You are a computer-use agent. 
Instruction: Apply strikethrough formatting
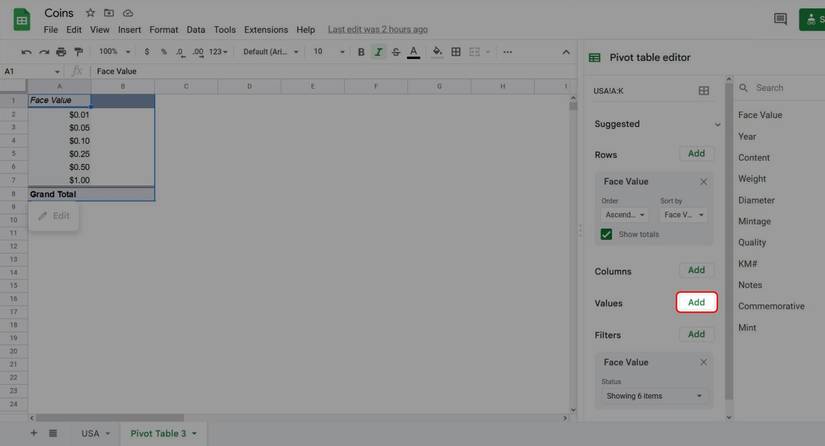click(396, 52)
